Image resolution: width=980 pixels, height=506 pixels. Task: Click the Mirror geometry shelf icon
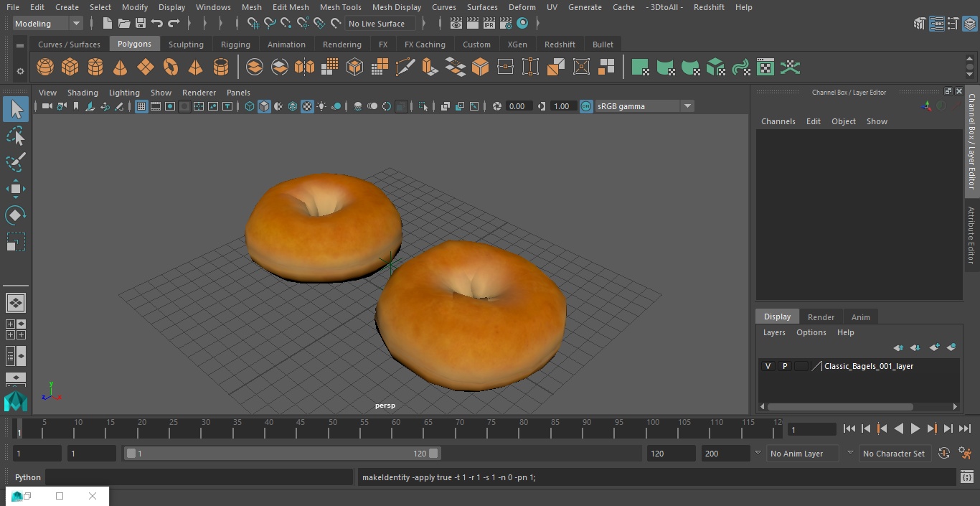(304, 67)
